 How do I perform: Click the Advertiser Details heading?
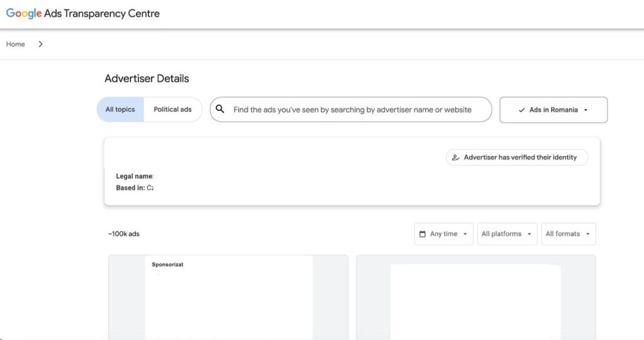point(147,79)
